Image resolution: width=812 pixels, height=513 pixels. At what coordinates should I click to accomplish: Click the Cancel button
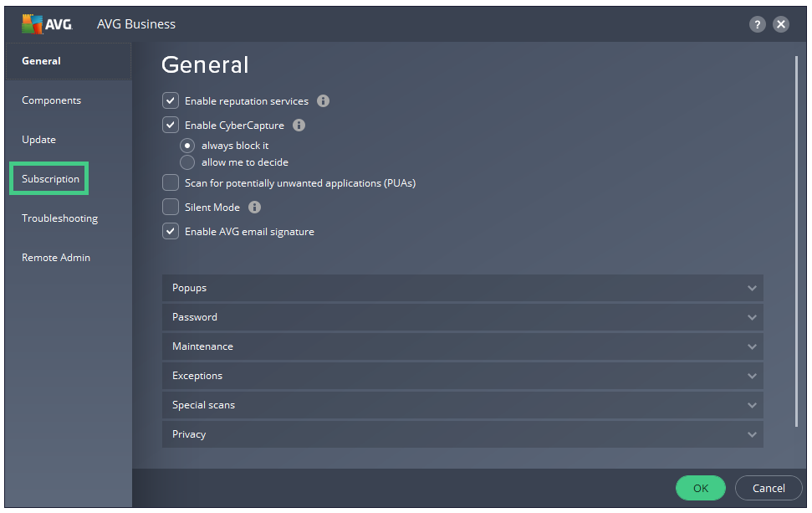click(x=769, y=488)
